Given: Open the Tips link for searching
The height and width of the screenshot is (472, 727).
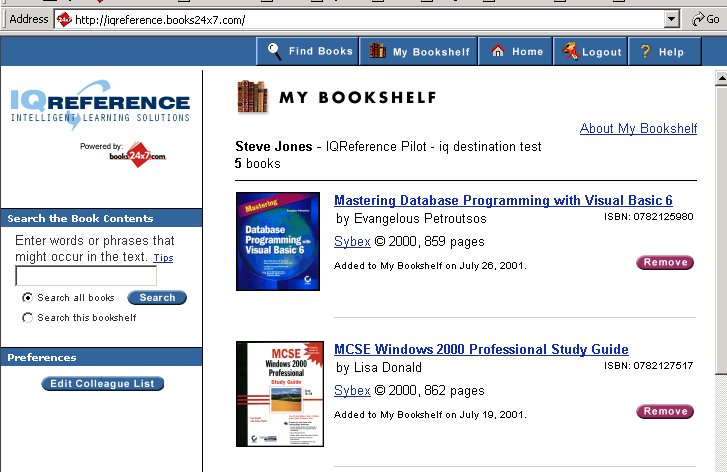Looking at the screenshot, I should [163, 258].
